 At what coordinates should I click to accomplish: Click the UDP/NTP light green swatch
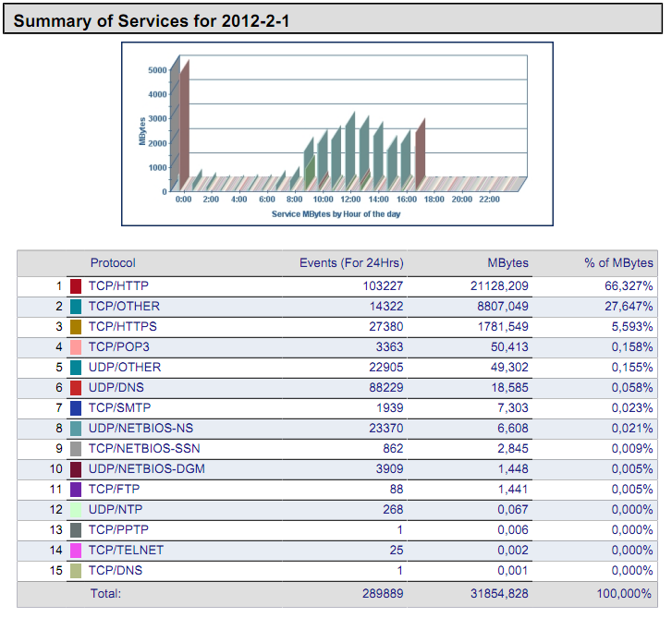tap(76, 510)
